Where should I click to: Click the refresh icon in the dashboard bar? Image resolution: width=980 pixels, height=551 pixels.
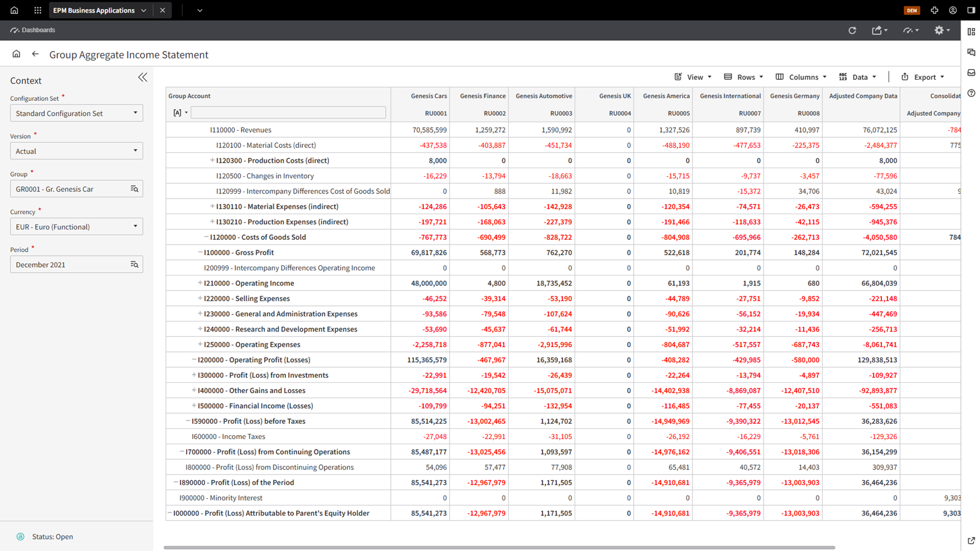point(852,30)
